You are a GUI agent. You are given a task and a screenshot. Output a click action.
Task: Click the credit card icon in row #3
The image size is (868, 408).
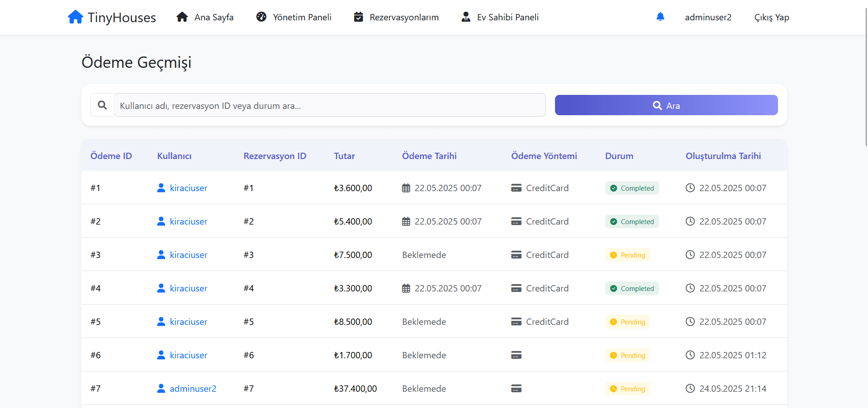click(516, 255)
